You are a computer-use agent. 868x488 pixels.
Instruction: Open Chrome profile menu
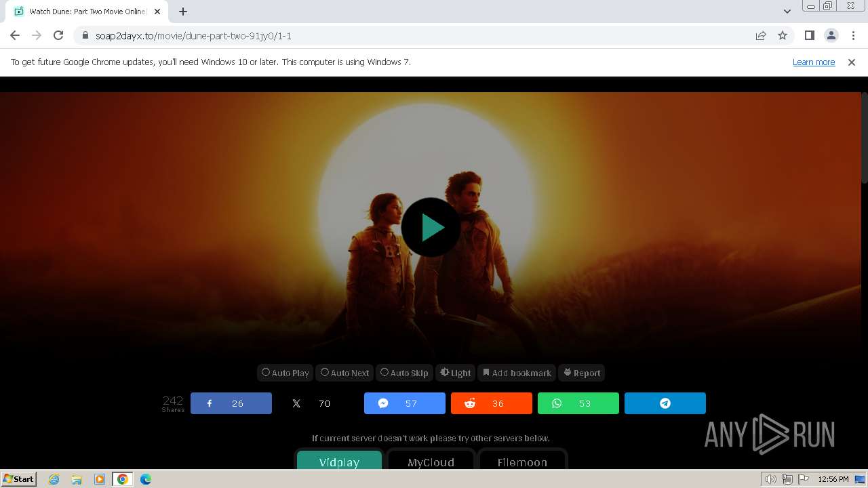831,35
